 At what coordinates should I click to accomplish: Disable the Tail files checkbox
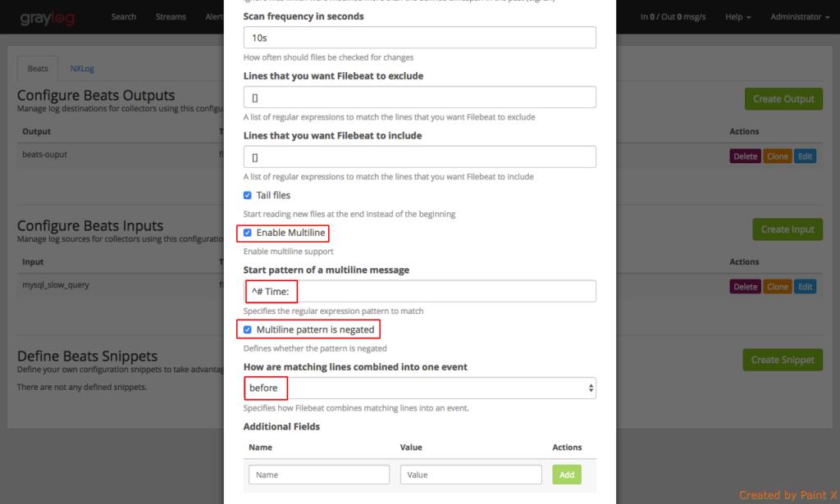pos(248,195)
